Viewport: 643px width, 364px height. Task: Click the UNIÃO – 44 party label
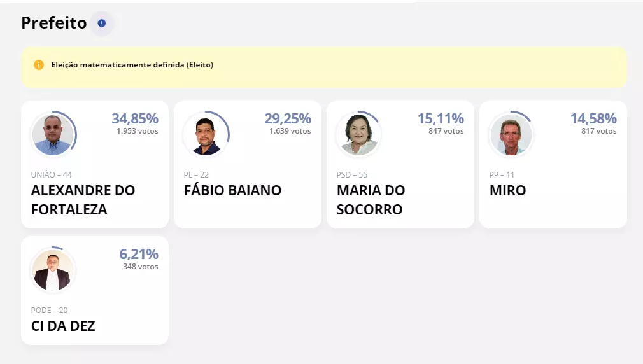point(52,174)
